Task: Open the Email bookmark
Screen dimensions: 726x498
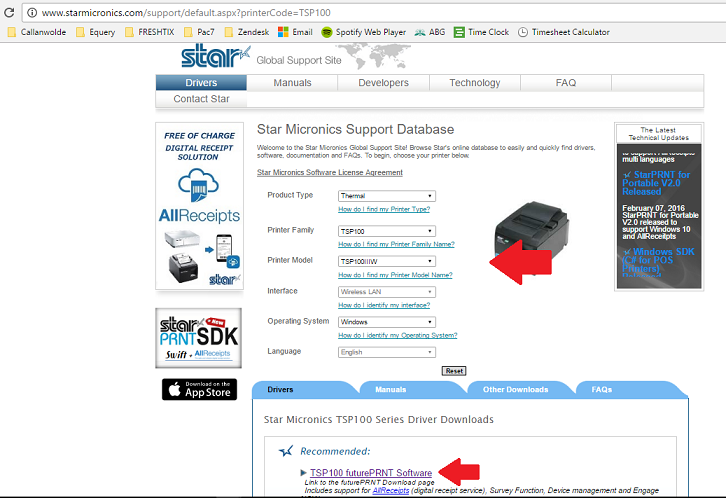Action: (x=295, y=32)
